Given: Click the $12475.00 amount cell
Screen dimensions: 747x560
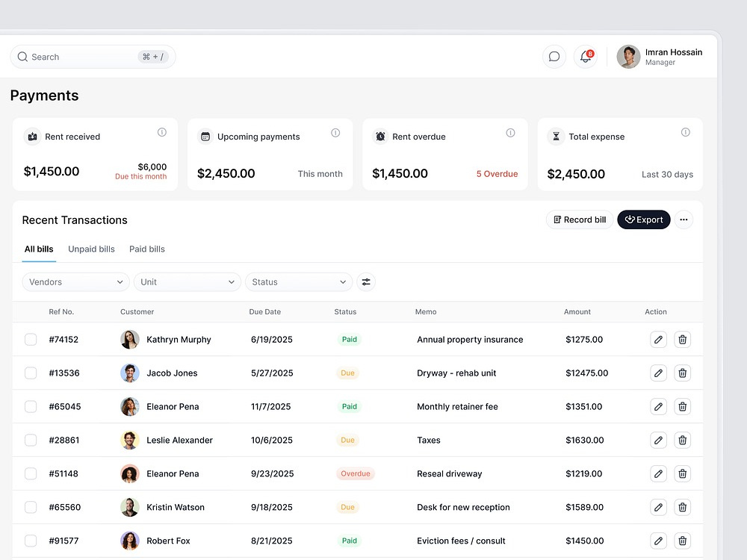Looking at the screenshot, I should (x=587, y=373).
